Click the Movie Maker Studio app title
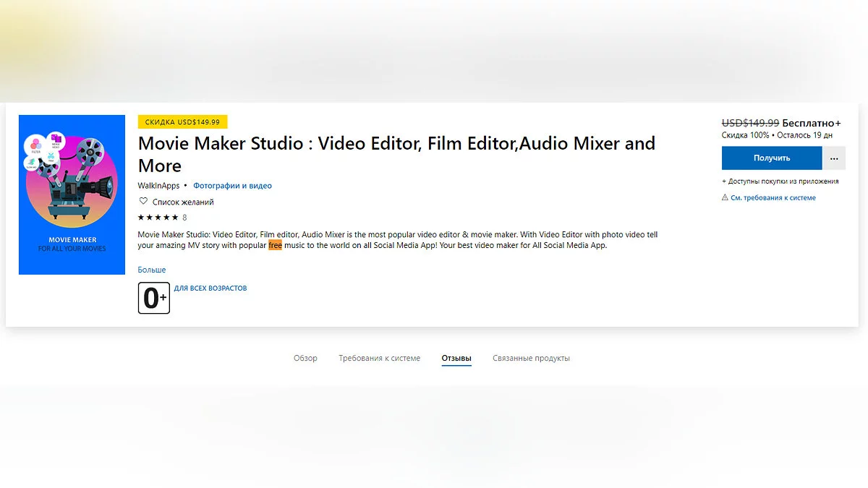Viewport: 868px width, 488px height. pyautogui.click(x=396, y=154)
